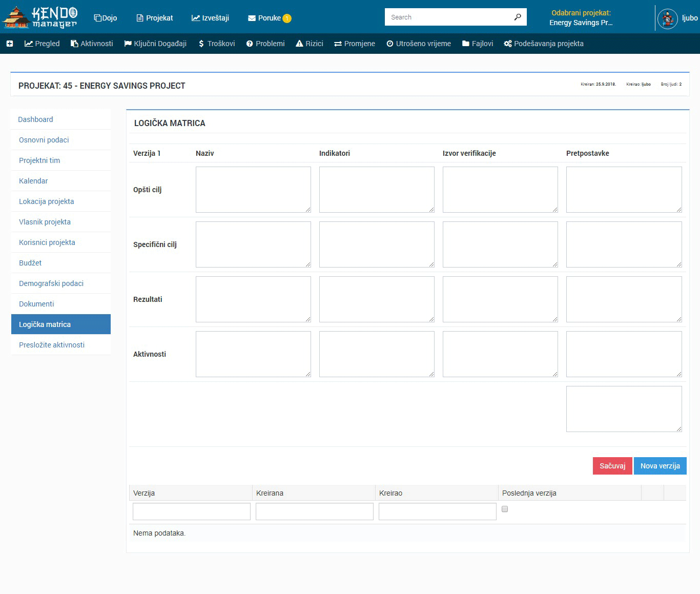Click the Kreirana filter field
The height and width of the screenshot is (594, 700).
point(315,511)
